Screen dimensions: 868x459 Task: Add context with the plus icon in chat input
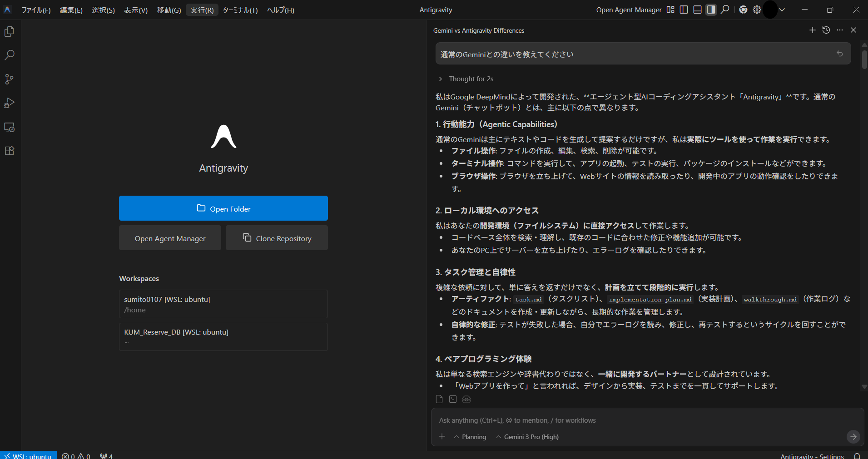[x=442, y=436]
